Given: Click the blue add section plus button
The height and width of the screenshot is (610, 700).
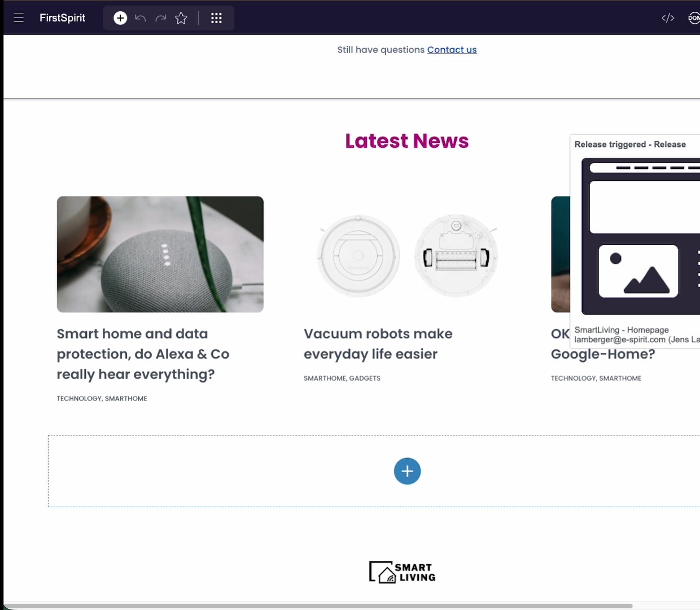Looking at the screenshot, I should tap(407, 471).
